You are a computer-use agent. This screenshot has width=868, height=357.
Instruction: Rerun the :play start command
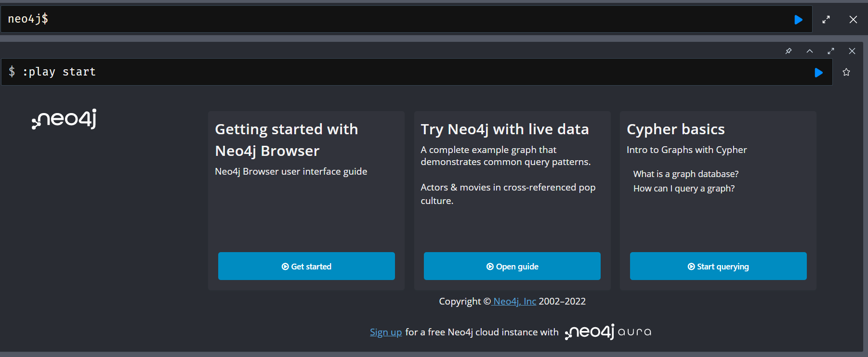pos(818,73)
